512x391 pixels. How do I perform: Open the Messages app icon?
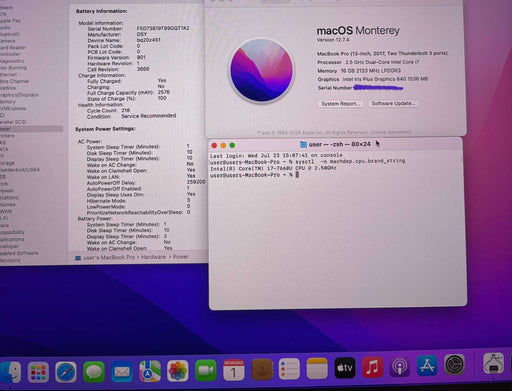pos(94,371)
